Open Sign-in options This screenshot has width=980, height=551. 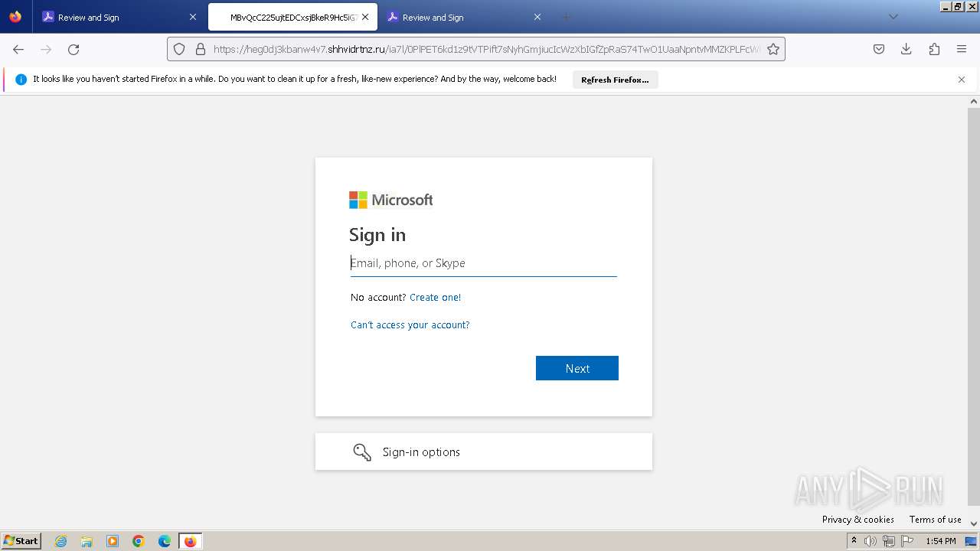tap(484, 452)
